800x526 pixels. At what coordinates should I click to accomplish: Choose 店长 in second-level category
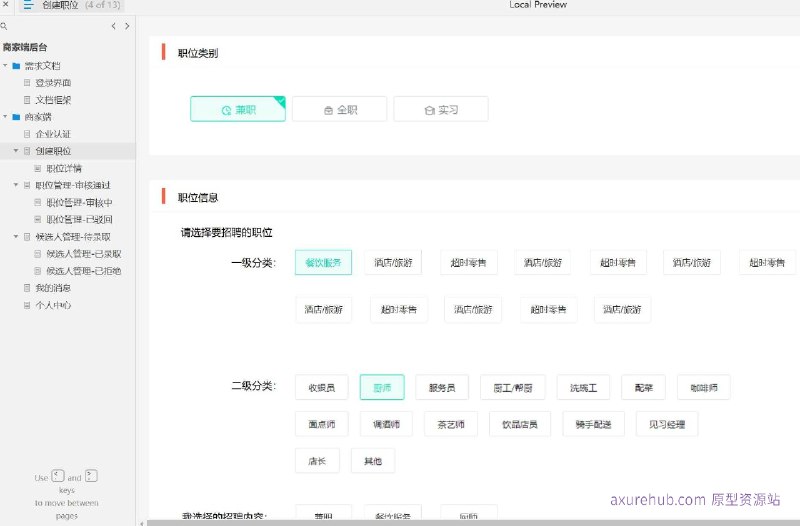coord(317,461)
